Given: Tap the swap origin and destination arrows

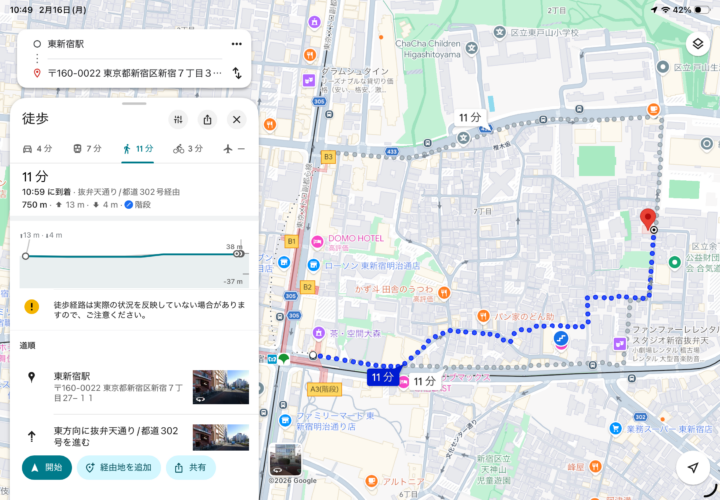Looking at the screenshot, I should click(237, 73).
